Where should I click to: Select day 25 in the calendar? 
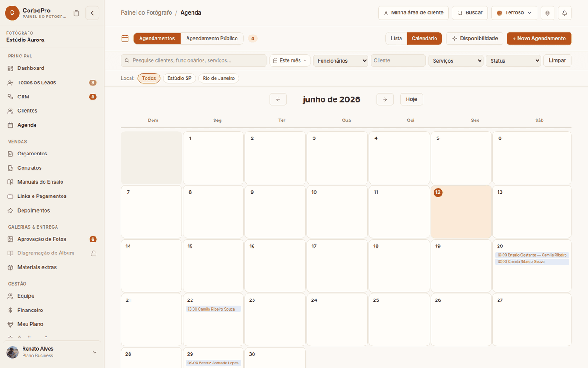pyautogui.click(x=399, y=320)
